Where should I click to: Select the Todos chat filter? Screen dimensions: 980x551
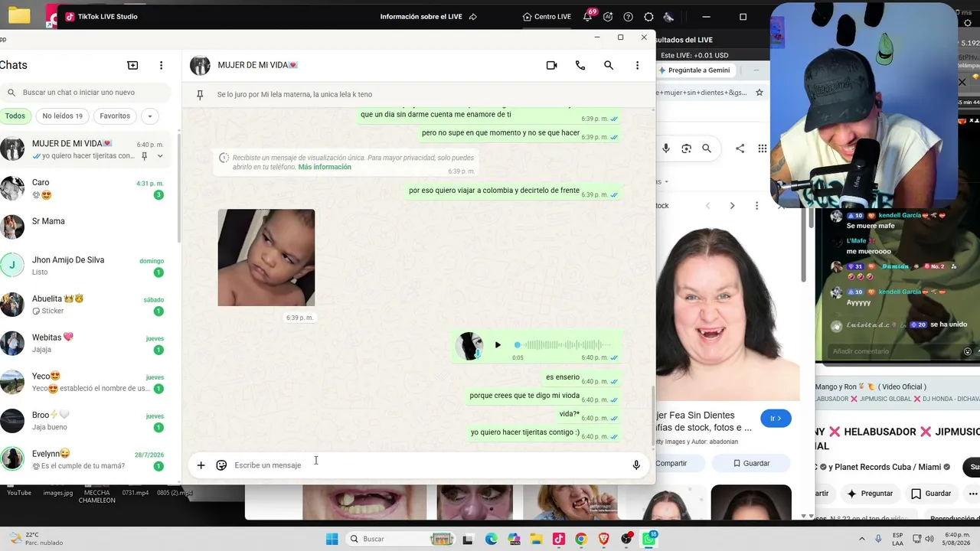tap(15, 116)
